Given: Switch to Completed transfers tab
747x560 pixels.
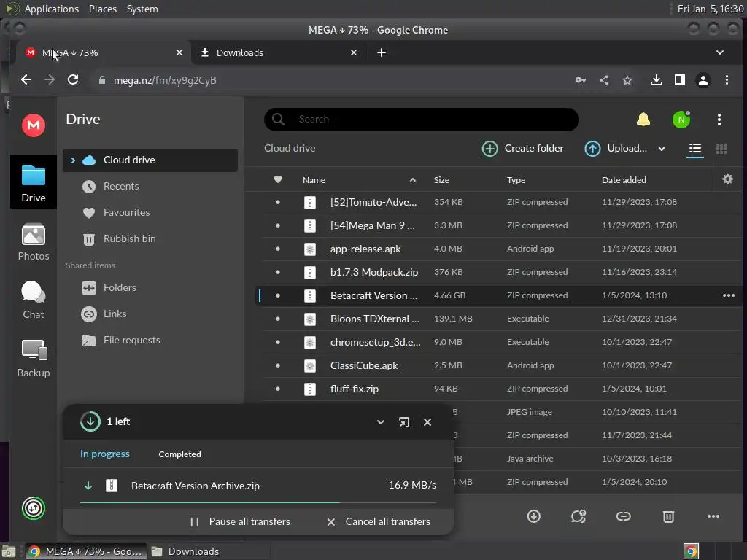Looking at the screenshot, I should 179,454.
